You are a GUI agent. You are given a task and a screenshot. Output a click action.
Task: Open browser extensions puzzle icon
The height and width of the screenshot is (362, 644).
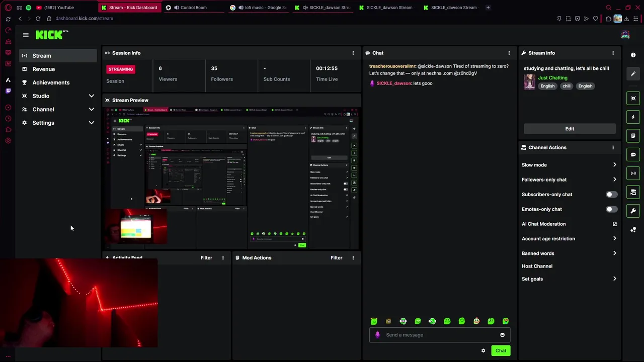[608, 19]
